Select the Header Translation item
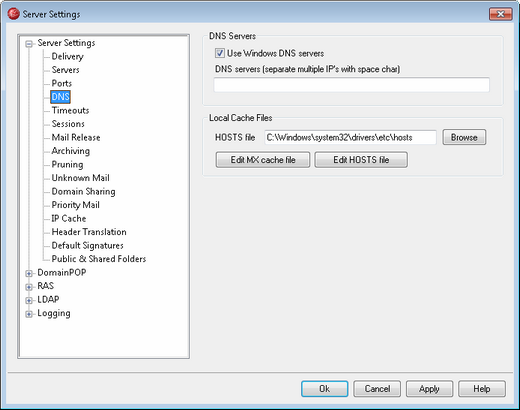 pyautogui.click(x=89, y=232)
